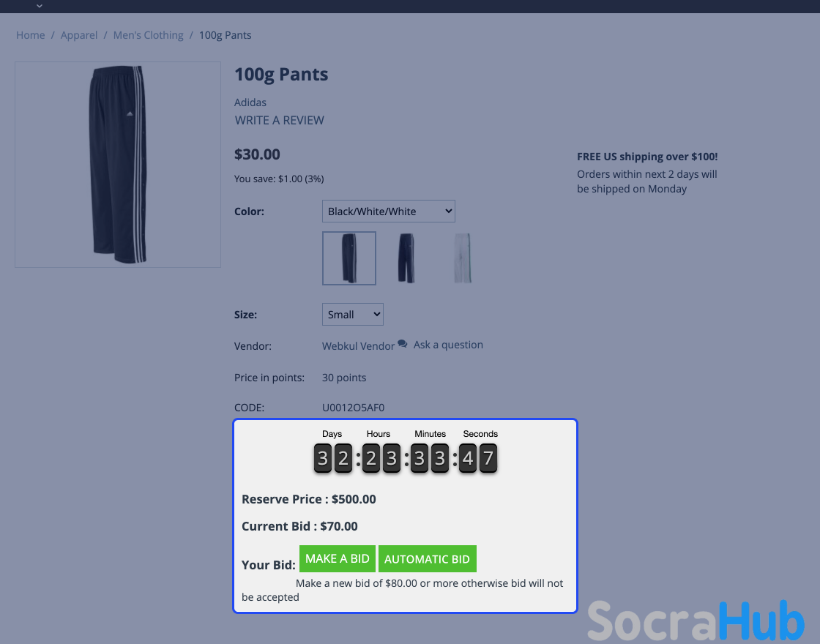Click the SocraHub watermark logo

[x=696, y=621]
